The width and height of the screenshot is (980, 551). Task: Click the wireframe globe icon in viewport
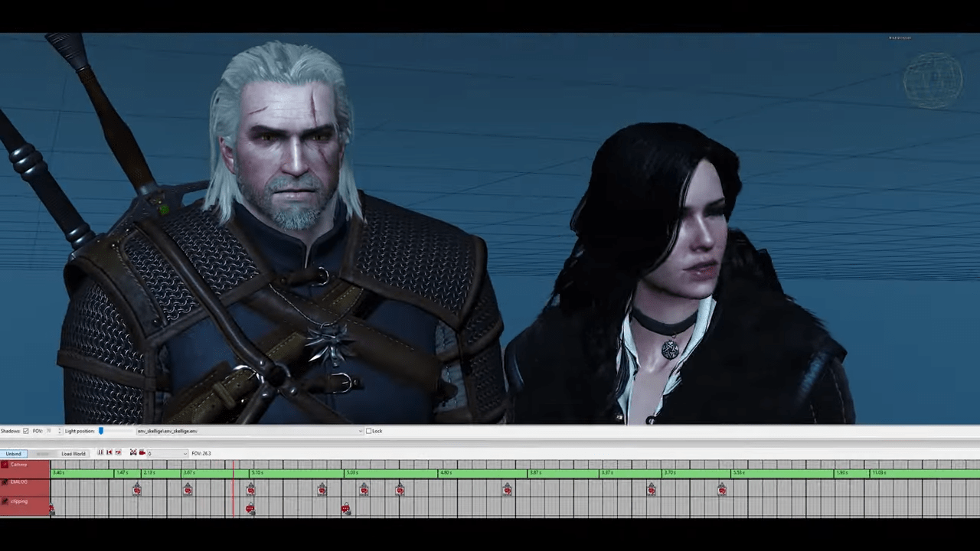click(933, 80)
